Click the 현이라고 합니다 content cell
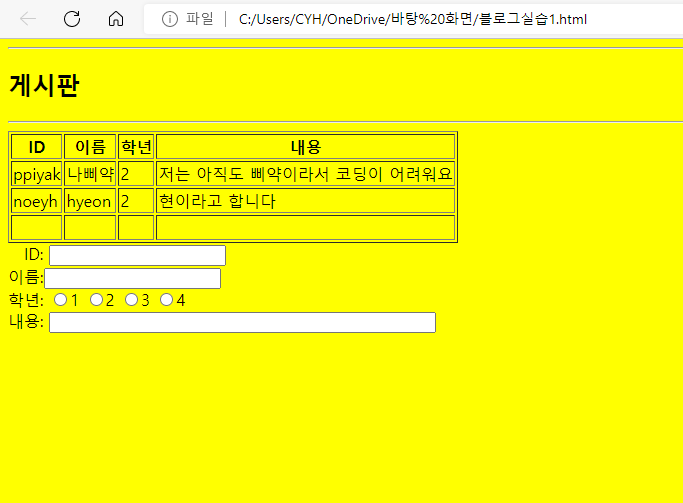683x503 pixels. click(305, 201)
